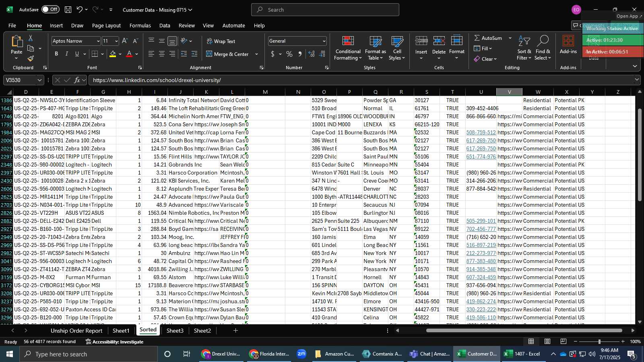644x362 pixels.
Task: Click the yellow Fill Color swatch
Action: 113,54
